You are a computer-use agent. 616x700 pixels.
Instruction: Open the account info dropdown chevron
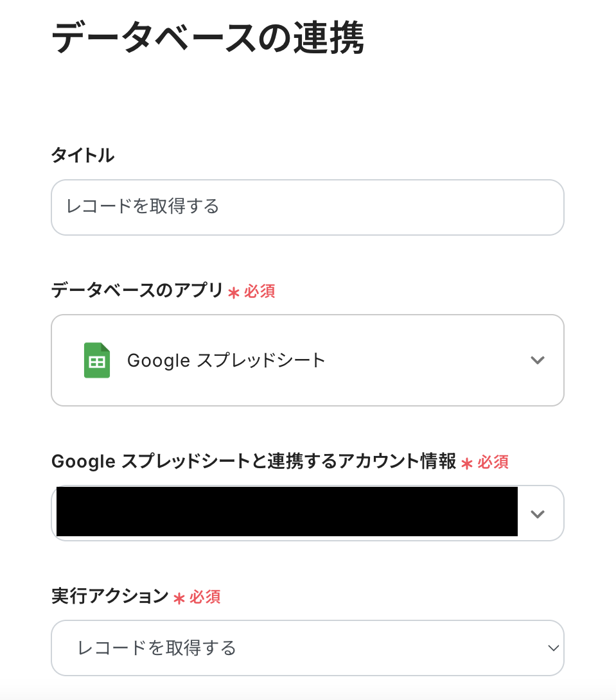click(538, 514)
